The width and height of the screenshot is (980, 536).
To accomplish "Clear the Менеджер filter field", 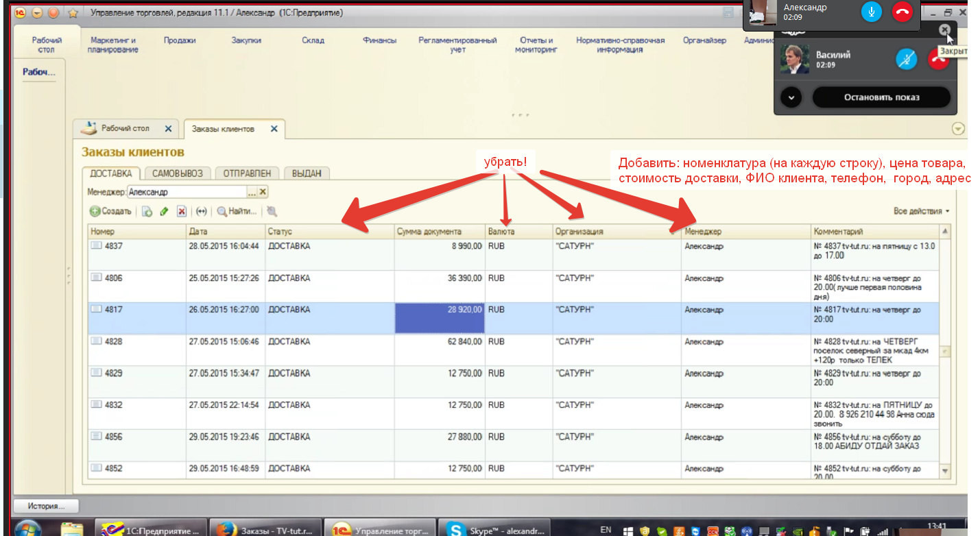I will pyautogui.click(x=262, y=193).
